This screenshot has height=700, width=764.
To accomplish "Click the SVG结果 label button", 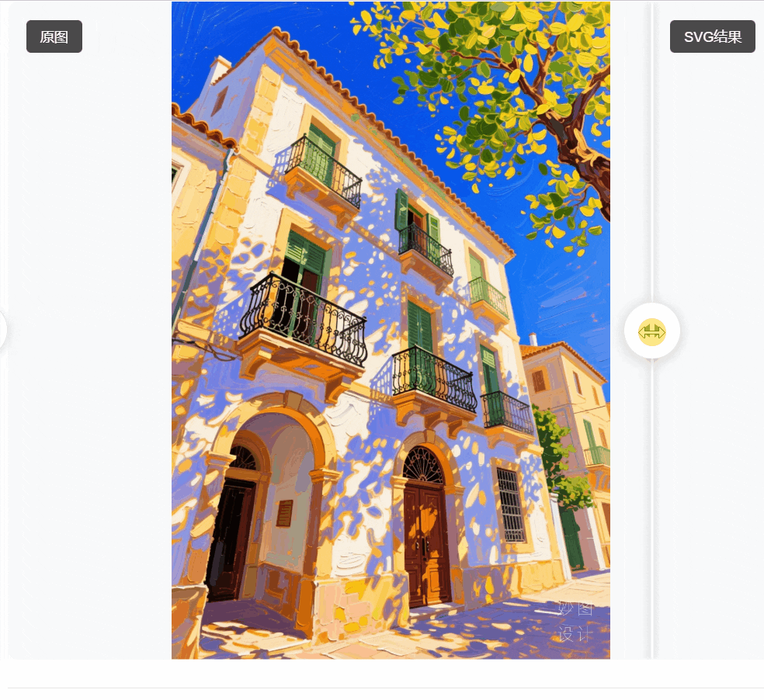I will [x=712, y=36].
